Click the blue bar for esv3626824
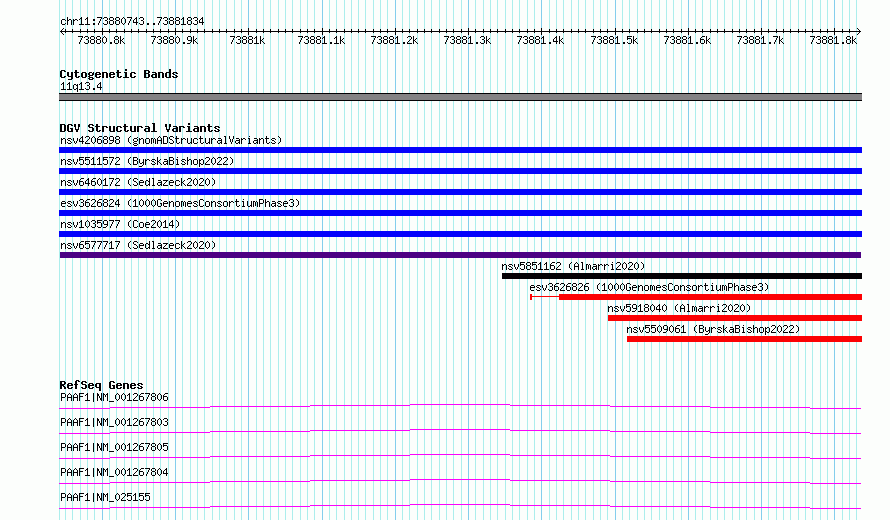 [460, 213]
